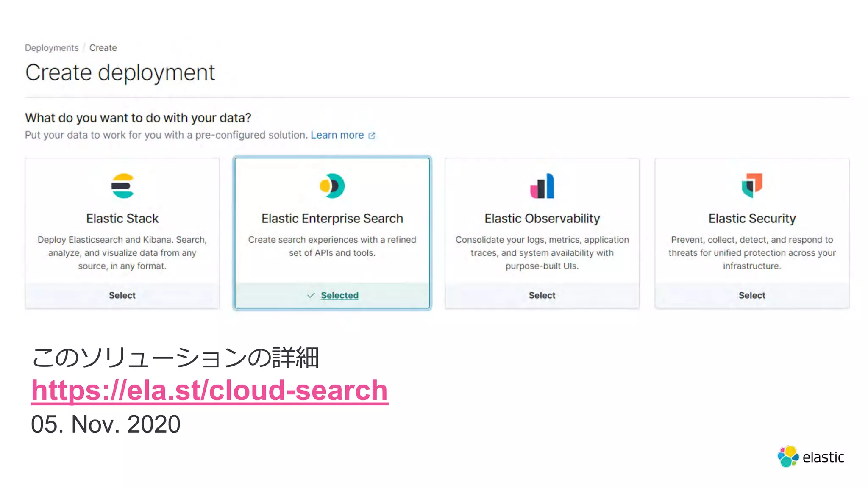The width and height of the screenshot is (868, 488).
Task: Click the 'Prevent, collect, detect' description text
Action: click(x=752, y=253)
